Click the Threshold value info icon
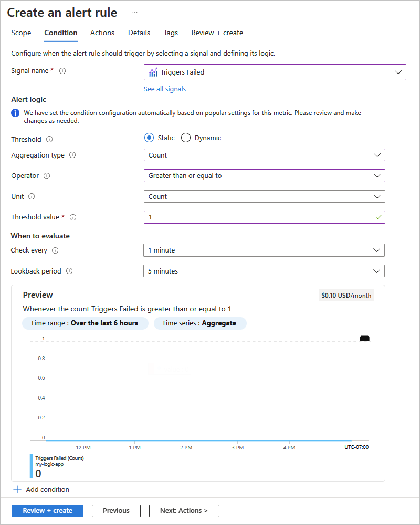The image size is (420, 525). click(x=73, y=217)
